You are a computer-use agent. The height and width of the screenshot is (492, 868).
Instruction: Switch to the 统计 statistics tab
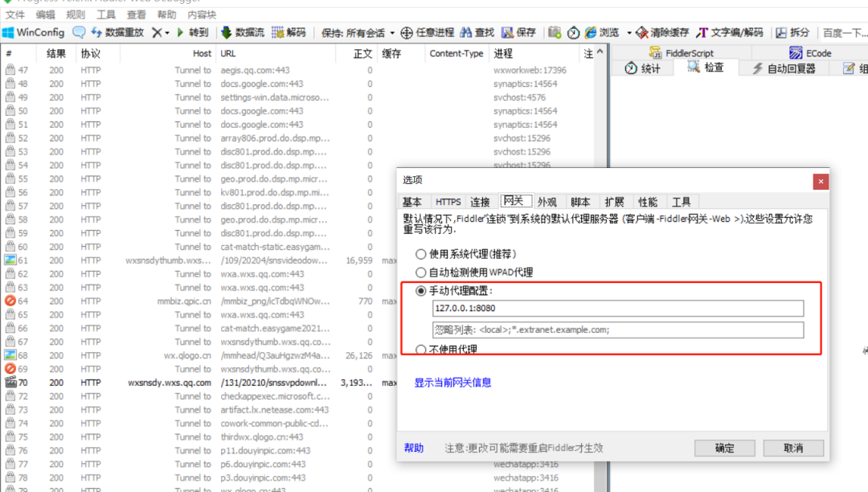pos(643,68)
